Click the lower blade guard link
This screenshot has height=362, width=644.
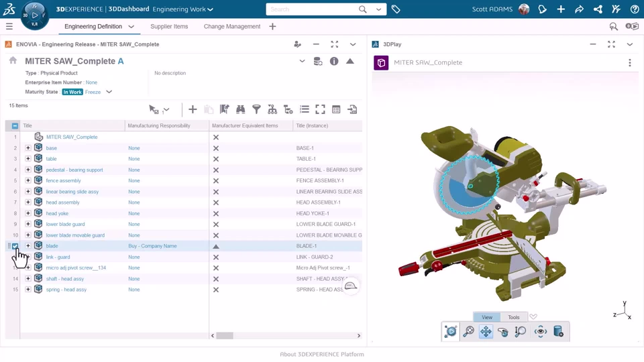65,224
